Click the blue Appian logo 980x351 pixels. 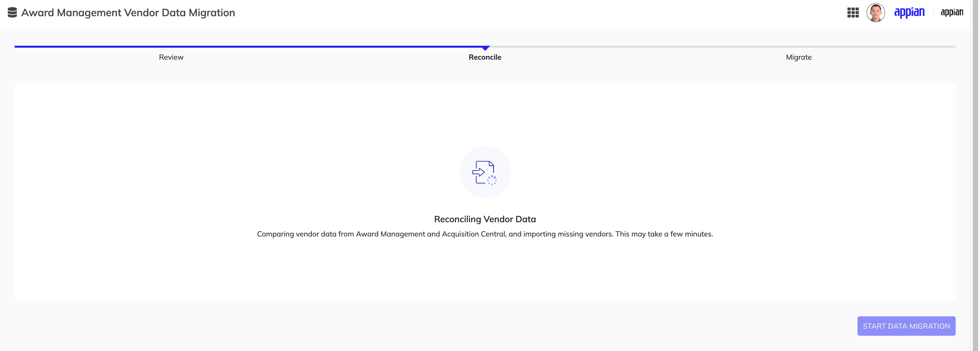click(x=909, y=13)
